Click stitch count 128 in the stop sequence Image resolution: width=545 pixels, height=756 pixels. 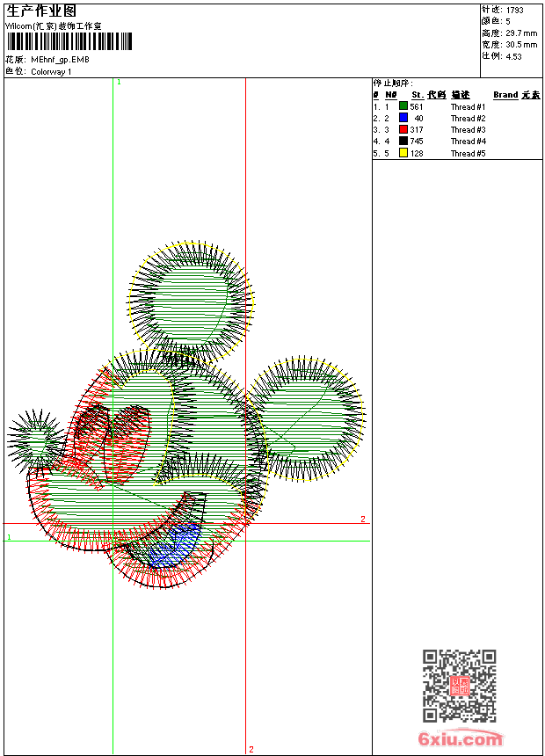coord(417,154)
